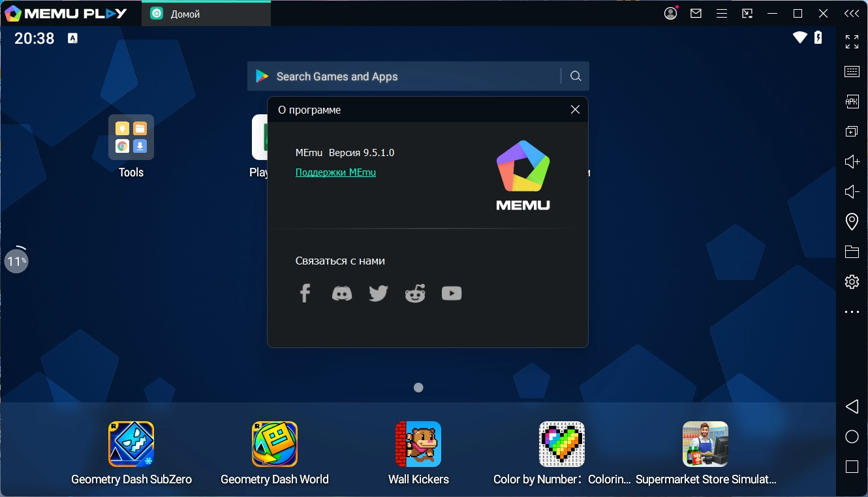Click the Связаться с нами heading

coord(340,261)
